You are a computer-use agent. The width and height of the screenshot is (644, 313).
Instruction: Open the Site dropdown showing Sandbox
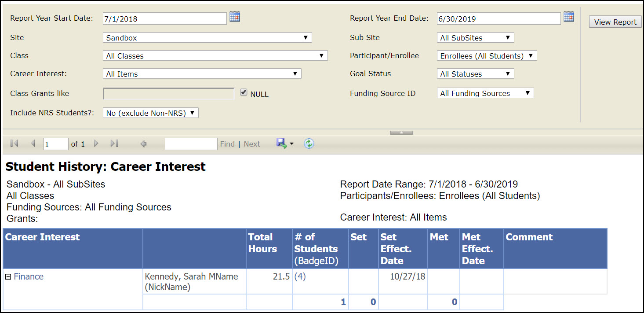point(207,38)
